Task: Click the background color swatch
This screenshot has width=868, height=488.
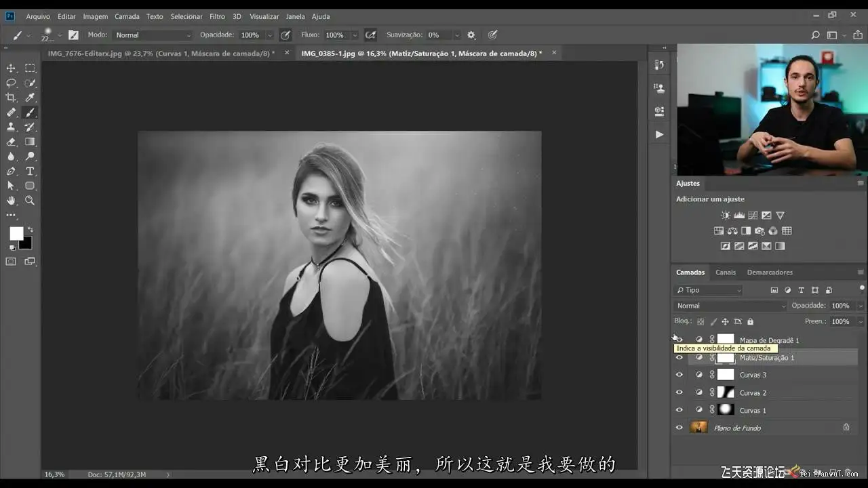Action: coord(26,243)
